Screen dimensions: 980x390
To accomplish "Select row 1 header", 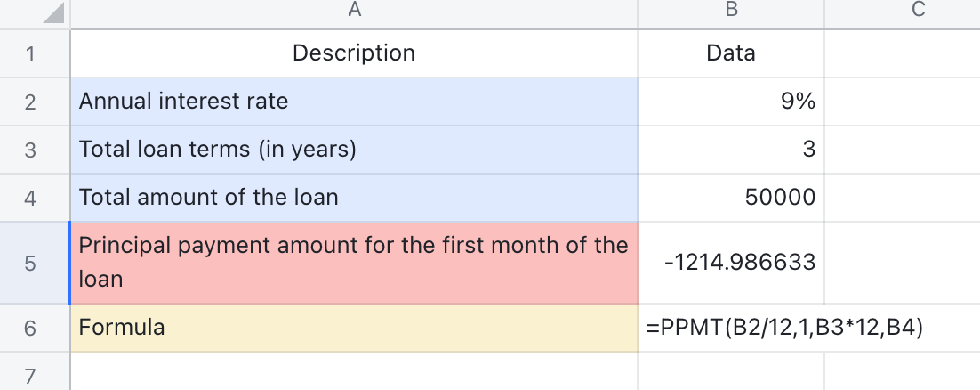I will (x=31, y=53).
